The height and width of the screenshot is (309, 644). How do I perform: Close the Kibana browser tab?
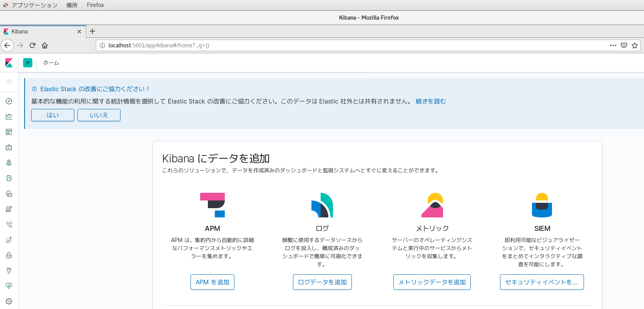pos(79,32)
